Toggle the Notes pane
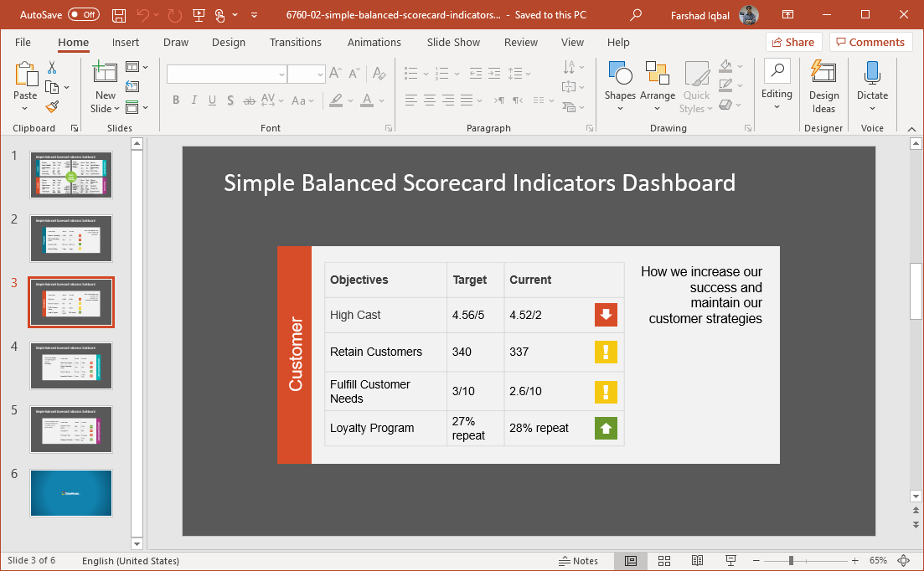The image size is (924, 571). tap(579, 561)
